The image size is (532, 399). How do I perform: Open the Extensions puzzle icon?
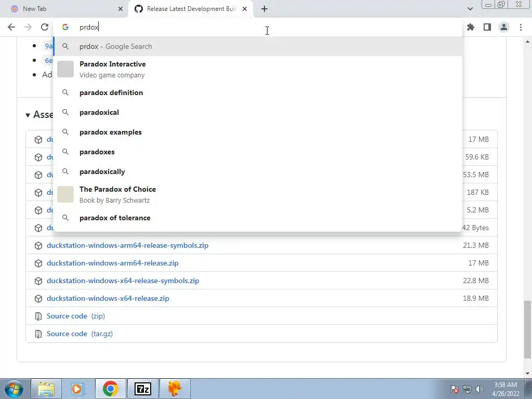pyautogui.click(x=471, y=27)
